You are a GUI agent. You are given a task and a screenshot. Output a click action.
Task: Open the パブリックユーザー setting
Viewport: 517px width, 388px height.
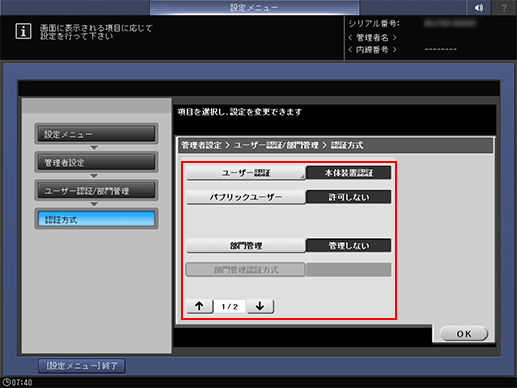pos(246,197)
